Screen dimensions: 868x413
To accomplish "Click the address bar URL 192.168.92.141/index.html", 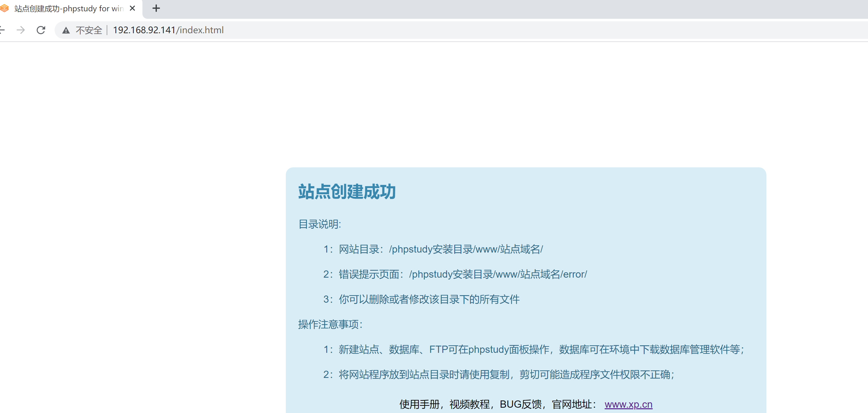I will [x=168, y=30].
